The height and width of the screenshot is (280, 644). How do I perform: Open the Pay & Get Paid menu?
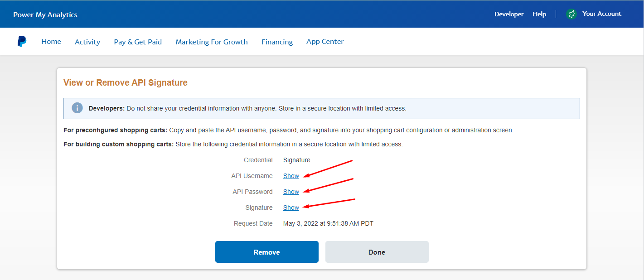coord(138,42)
